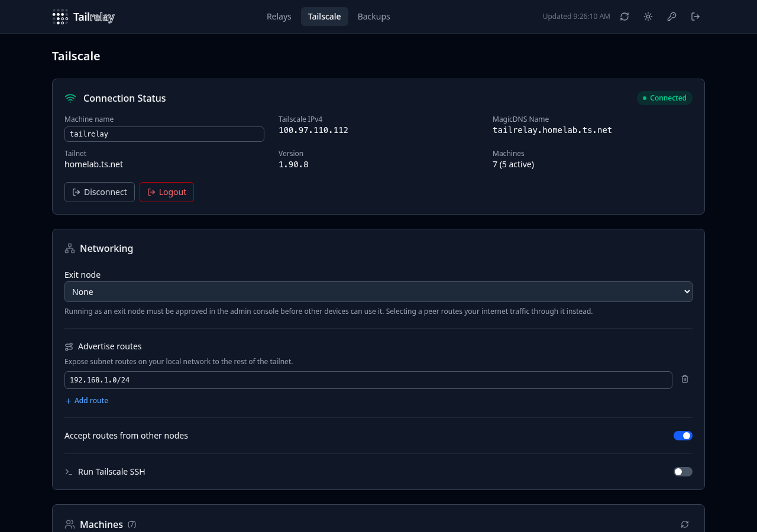Click the Machines (7) count badge

132,524
